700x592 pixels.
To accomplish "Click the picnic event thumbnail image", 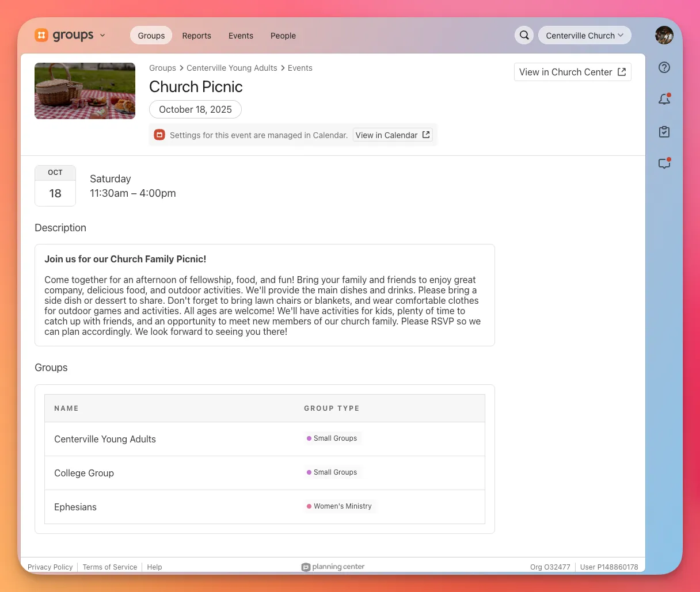I will [85, 91].
